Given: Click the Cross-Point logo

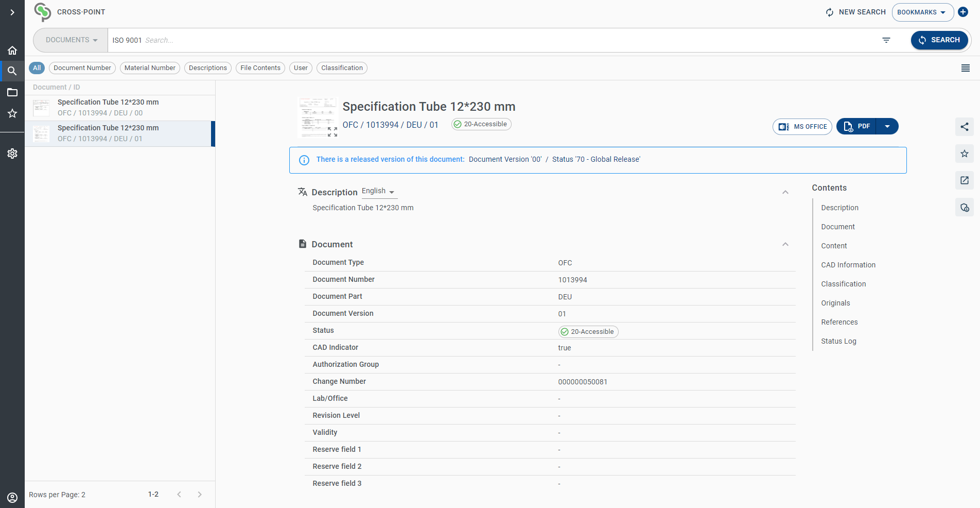Looking at the screenshot, I should 43,12.
